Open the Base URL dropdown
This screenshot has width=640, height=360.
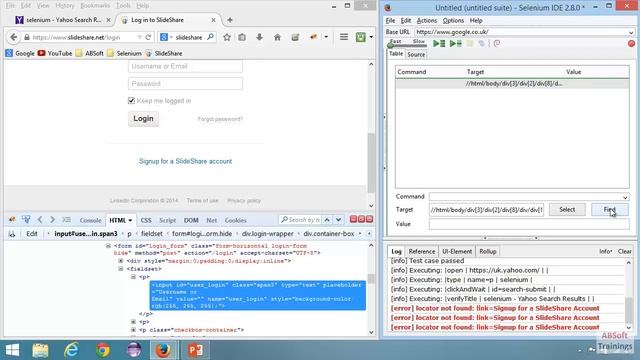(x=631, y=32)
